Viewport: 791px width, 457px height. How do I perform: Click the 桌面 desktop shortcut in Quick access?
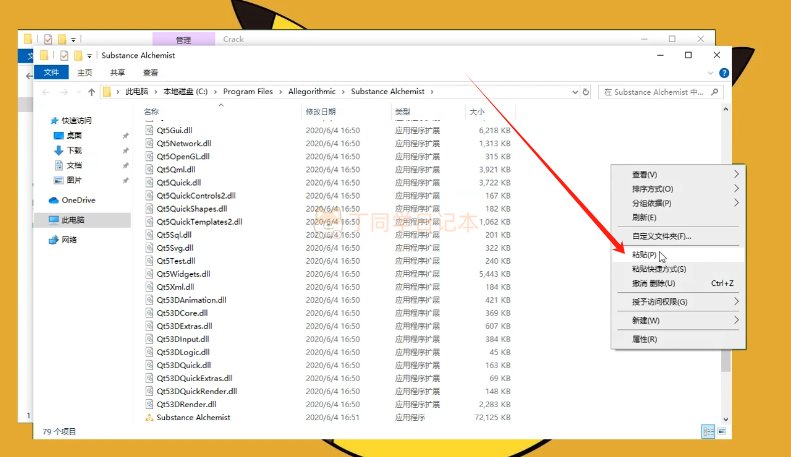[74, 135]
